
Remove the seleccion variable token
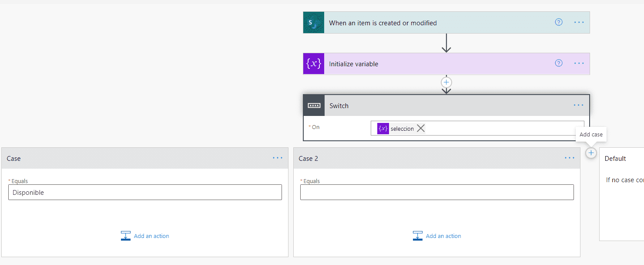coord(420,128)
